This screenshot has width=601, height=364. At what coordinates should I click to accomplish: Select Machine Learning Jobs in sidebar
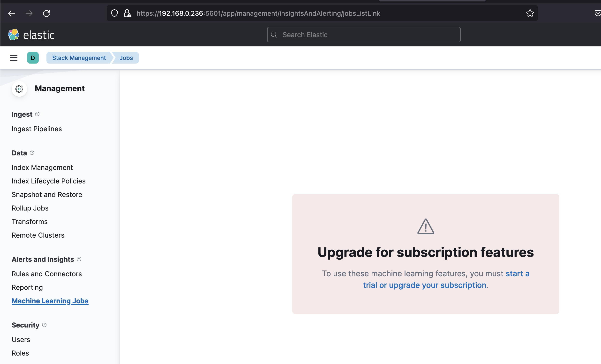(x=50, y=301)
